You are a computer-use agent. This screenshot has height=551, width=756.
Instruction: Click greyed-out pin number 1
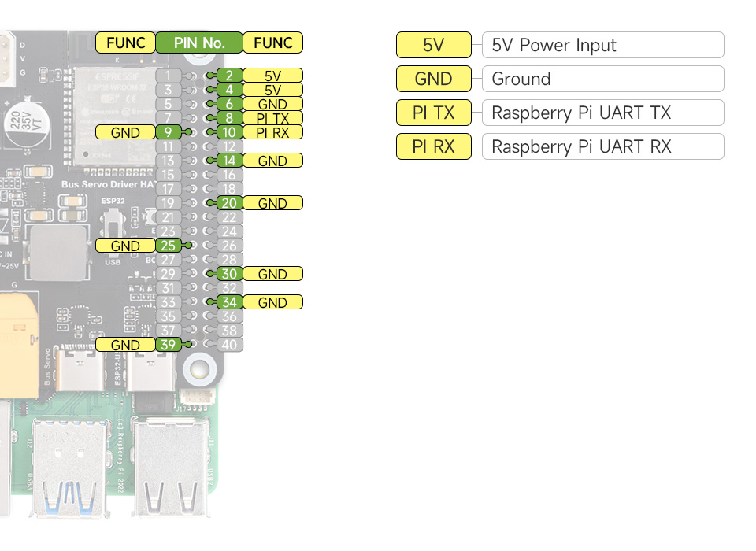(x=169, y=76)
